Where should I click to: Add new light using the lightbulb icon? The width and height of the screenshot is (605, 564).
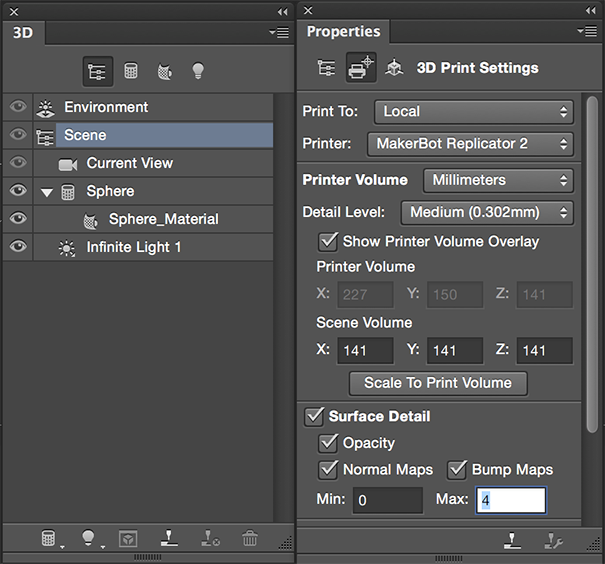pos(90,538)
